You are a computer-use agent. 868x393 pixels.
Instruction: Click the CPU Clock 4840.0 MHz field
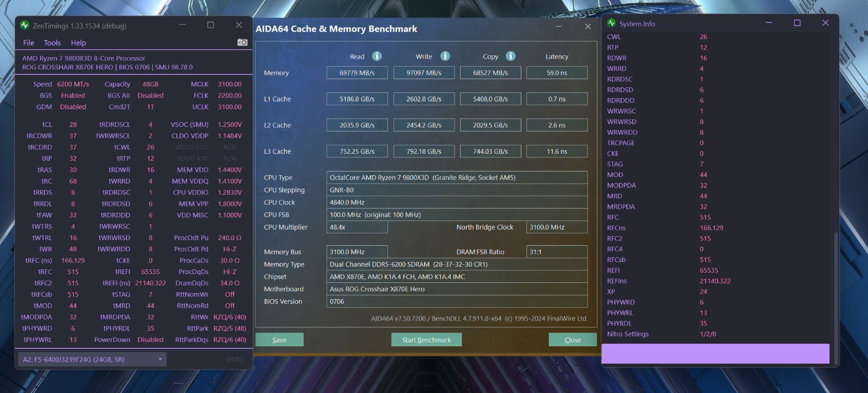click(x=457, y=202)
